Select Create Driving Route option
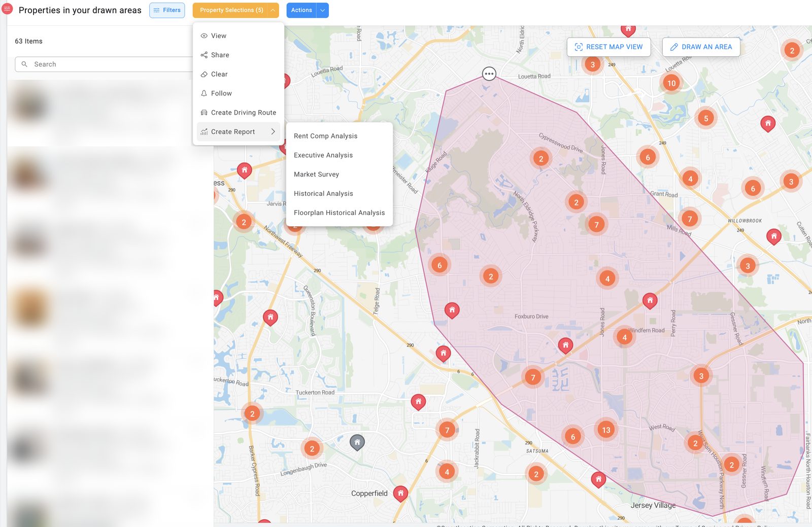The width and height of the screenshot is (812, 527). [239, 113]
